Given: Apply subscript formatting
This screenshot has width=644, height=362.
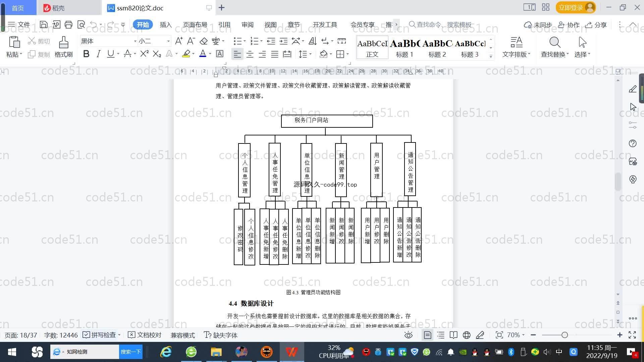Looking at the screenshot, I should (157, 54).
